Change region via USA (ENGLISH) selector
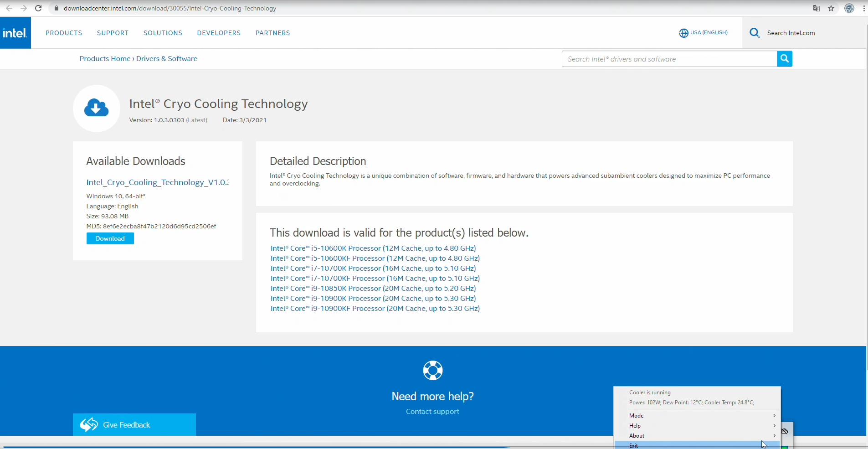The height and width of the screenshot is (449, 868). (x=703, y=33)
